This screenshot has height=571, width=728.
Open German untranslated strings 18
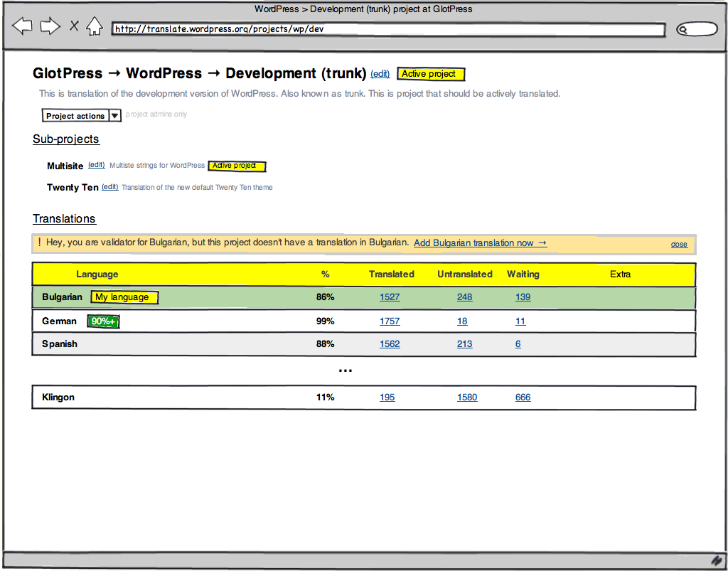tap(462, 321)
